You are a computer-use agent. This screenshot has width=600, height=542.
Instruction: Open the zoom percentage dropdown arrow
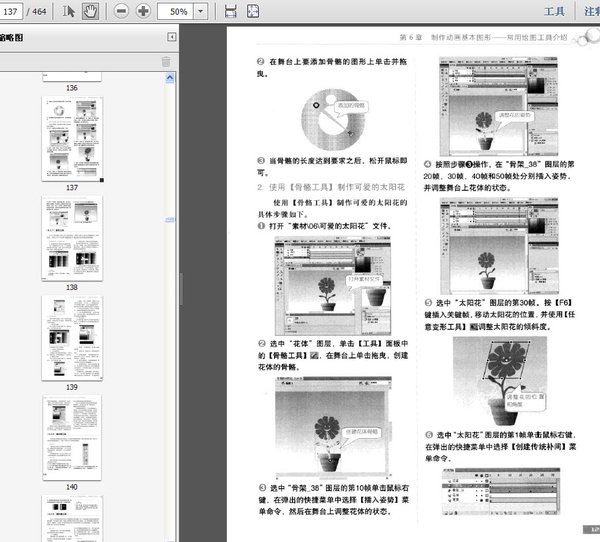click(203, 12)
